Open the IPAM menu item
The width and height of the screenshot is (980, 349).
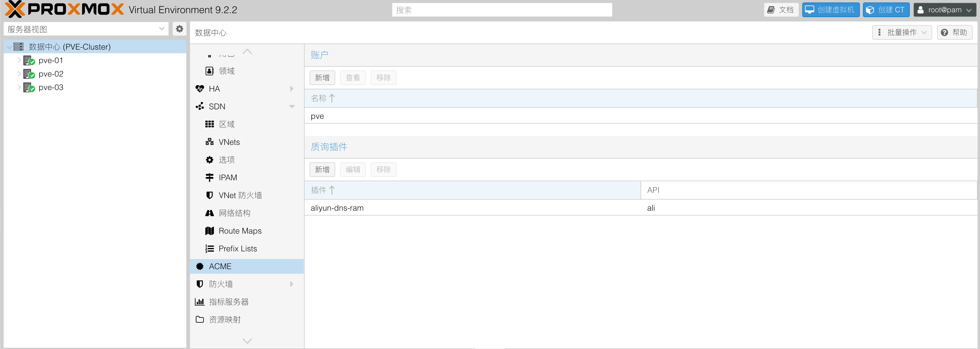click(x=247, y=178)
